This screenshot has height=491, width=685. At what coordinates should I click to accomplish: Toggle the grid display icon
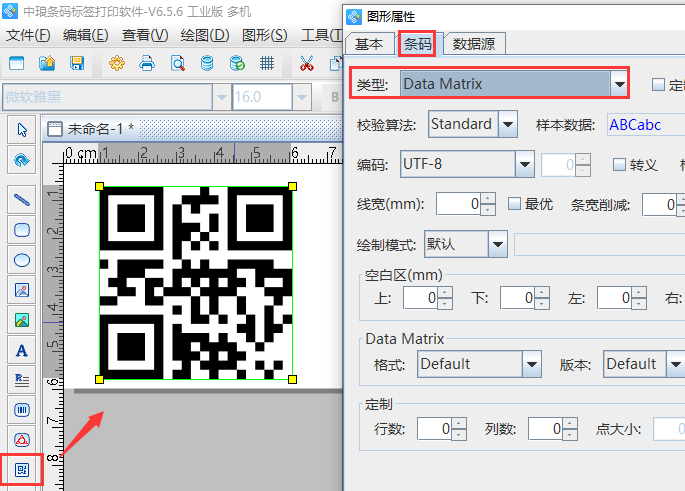pos(267,64)
